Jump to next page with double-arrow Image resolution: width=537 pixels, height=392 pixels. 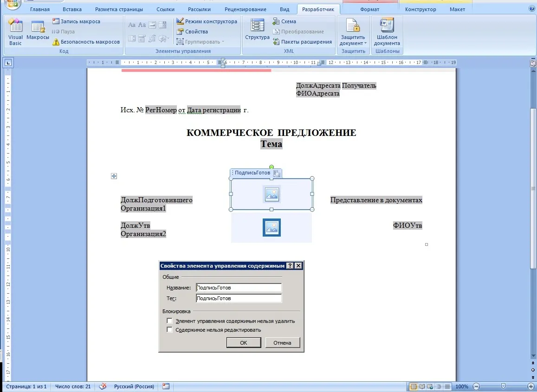pos(533,377)
